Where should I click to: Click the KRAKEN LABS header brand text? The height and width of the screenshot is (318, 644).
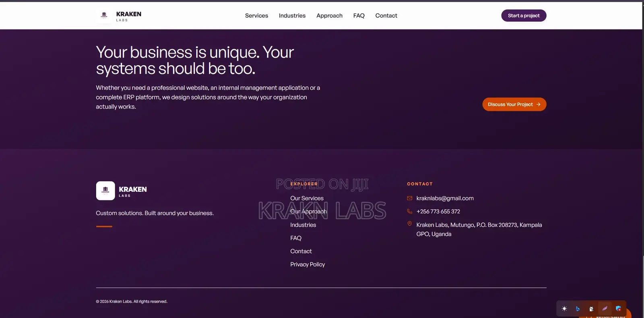click(128, 16)
